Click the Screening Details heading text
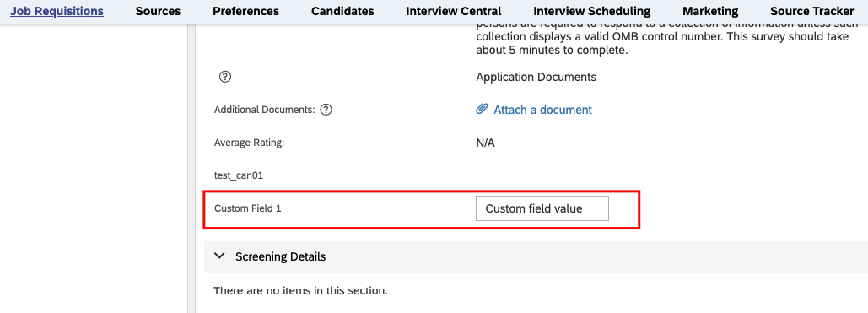The width and height of the screenshot is (868, 313). (x=280, y=256)
